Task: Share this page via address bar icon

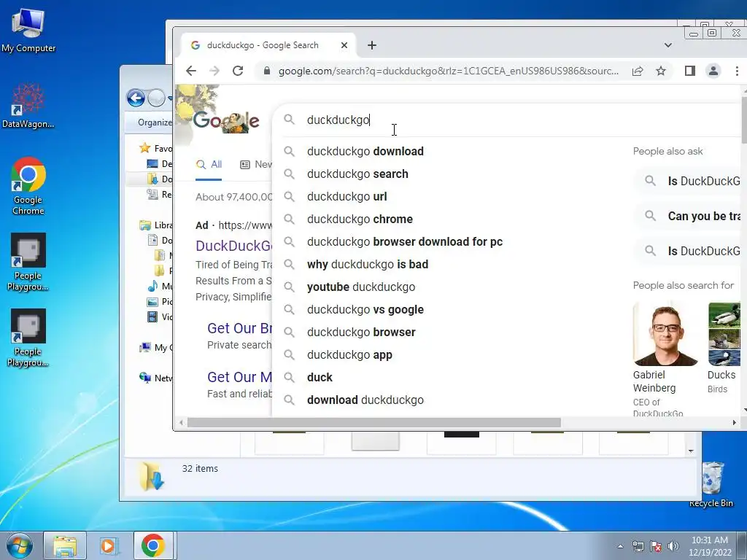Action: [x=638, y=71]
